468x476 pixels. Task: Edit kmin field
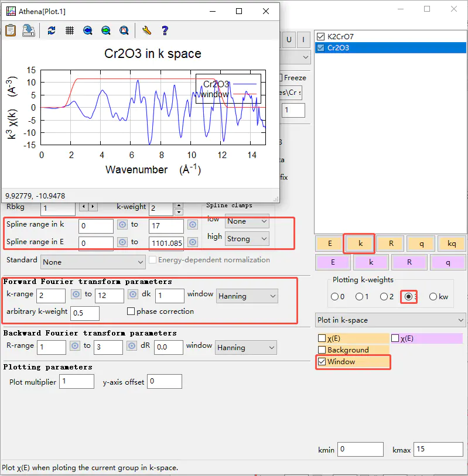(x=360, y=449)
